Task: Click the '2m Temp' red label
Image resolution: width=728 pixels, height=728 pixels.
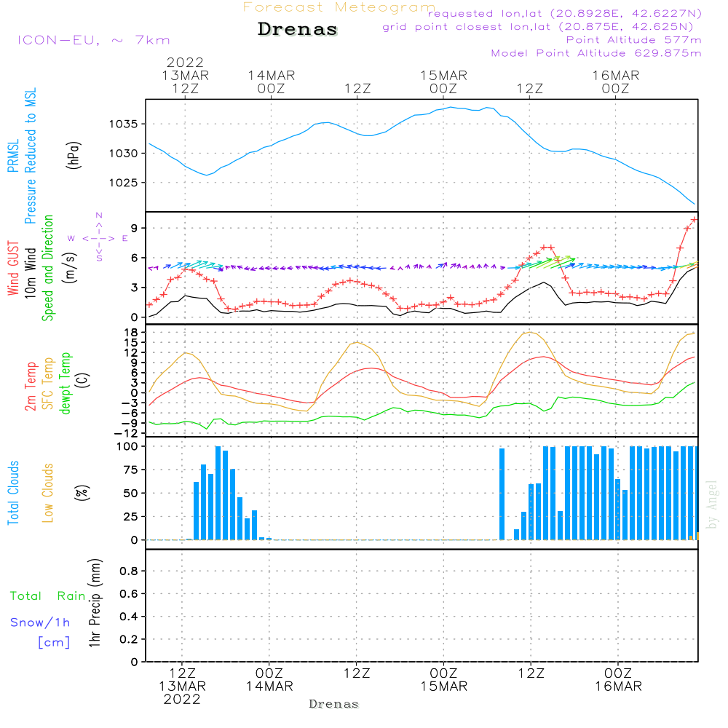Action: (x=30, y=387)
